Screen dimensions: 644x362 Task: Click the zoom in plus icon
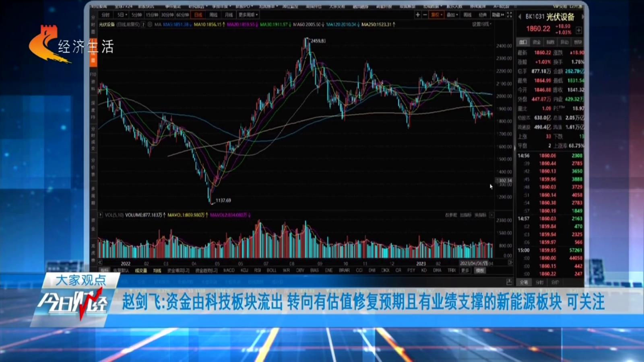[418, 15]
